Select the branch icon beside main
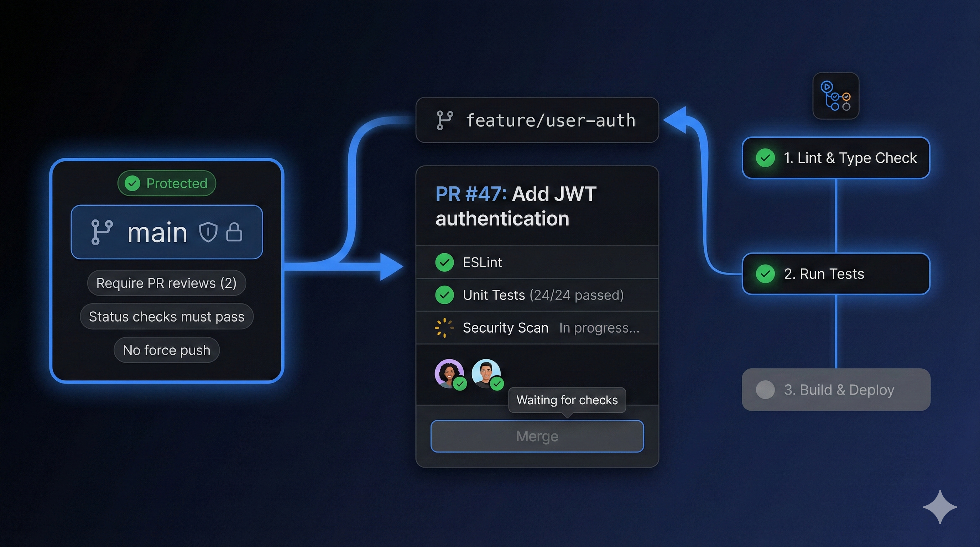980x547 pixels. (x=102, y=232)
